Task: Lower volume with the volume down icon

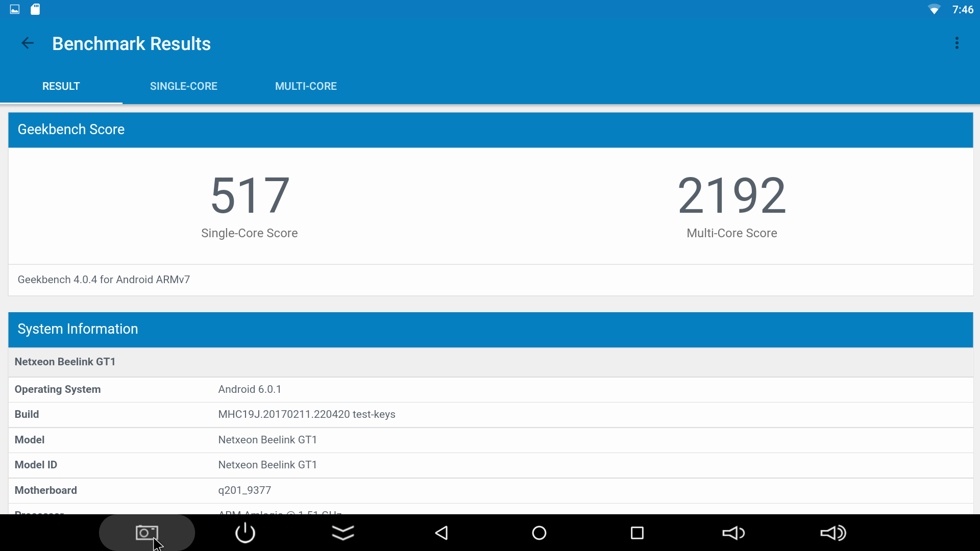Action: click(x=733, y=533)
